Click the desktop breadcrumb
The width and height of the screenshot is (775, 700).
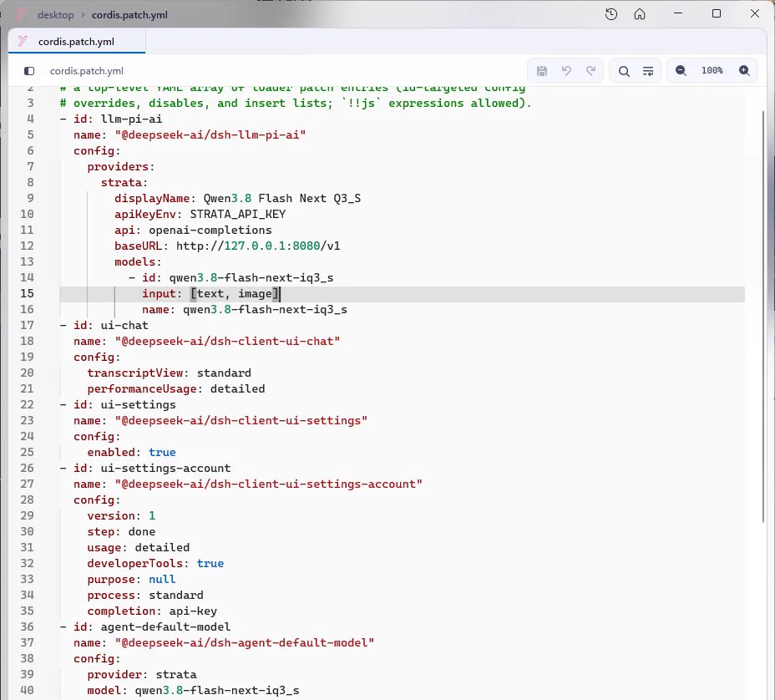55,15
